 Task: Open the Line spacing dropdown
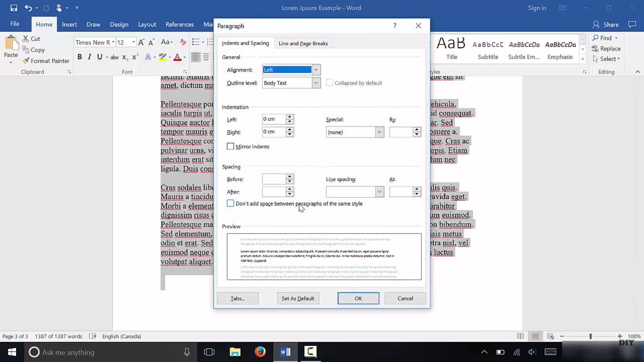(x=379, y=192)
